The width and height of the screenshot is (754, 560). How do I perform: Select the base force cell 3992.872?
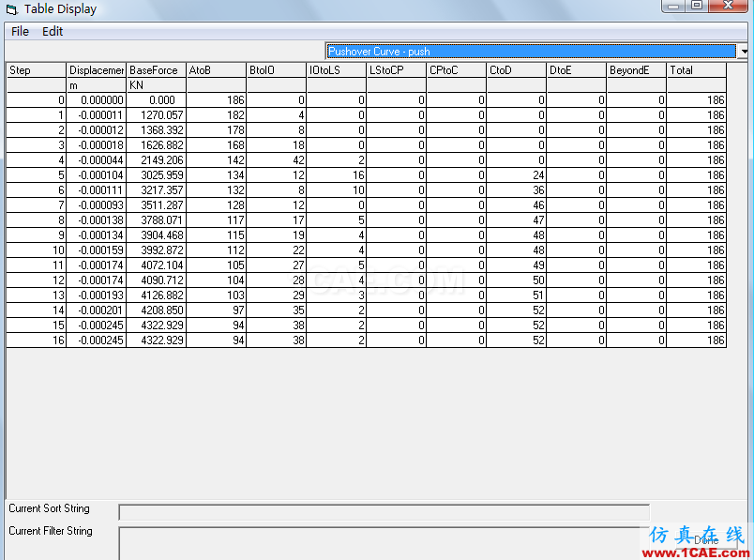click(157, 250)
